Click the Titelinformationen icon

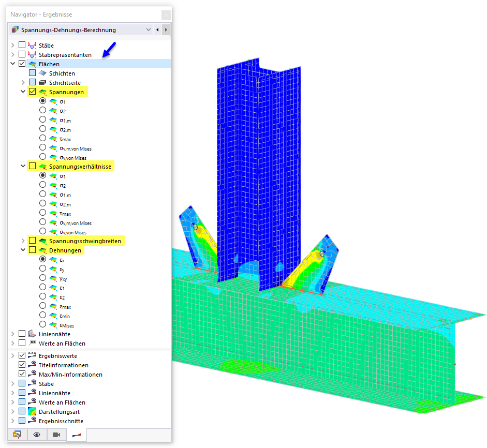click(32, 365)
